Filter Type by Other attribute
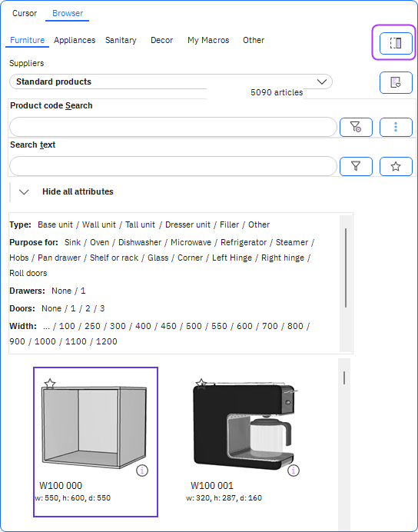This screenshot has height=532, width=418. [x=259, y=224]
